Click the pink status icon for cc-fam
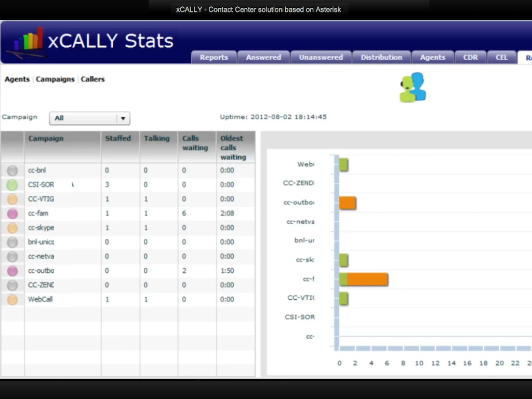The height and width of the screenshot is (399, 532). (12, 214)
